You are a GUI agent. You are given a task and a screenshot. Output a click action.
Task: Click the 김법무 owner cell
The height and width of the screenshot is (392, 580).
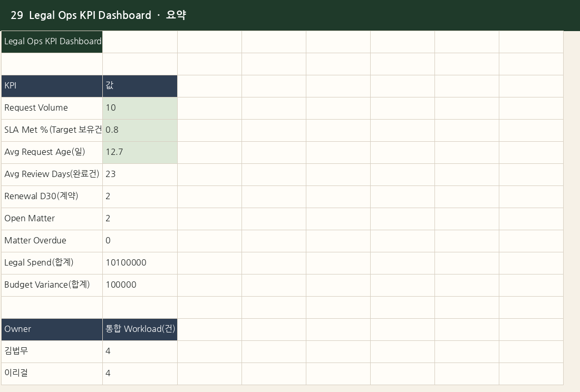52,352
